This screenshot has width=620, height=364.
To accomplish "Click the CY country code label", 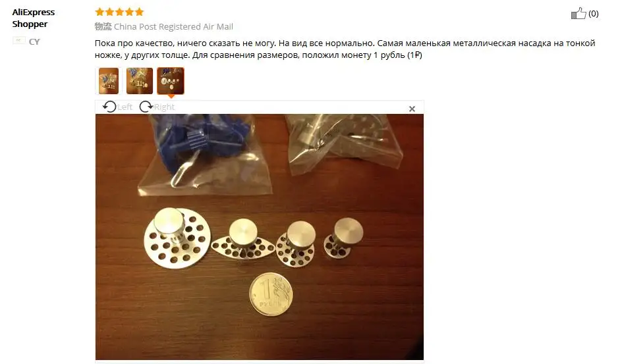I will (x=34, y=41).
